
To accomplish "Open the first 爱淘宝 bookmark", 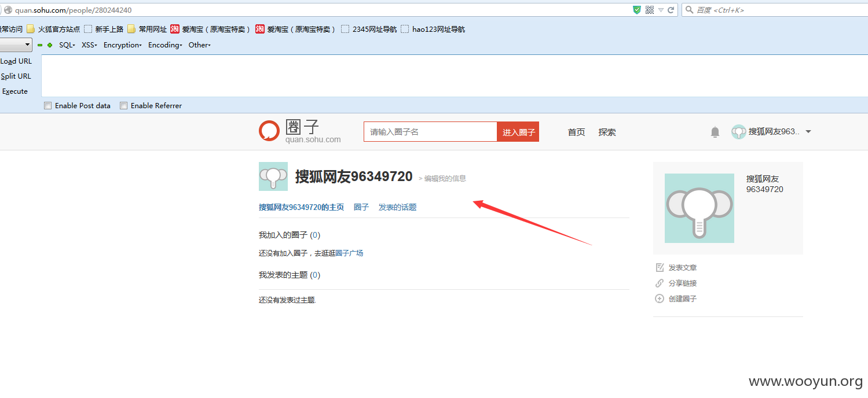I will coord(211,29).
